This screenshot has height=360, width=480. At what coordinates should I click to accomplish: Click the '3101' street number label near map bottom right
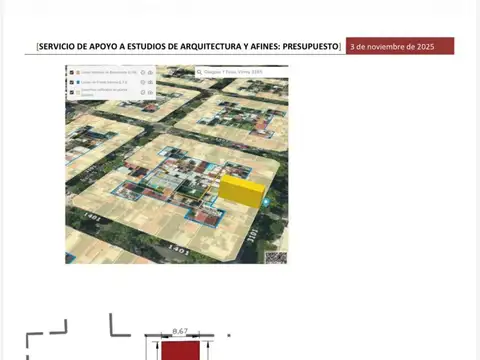point(252,236)
